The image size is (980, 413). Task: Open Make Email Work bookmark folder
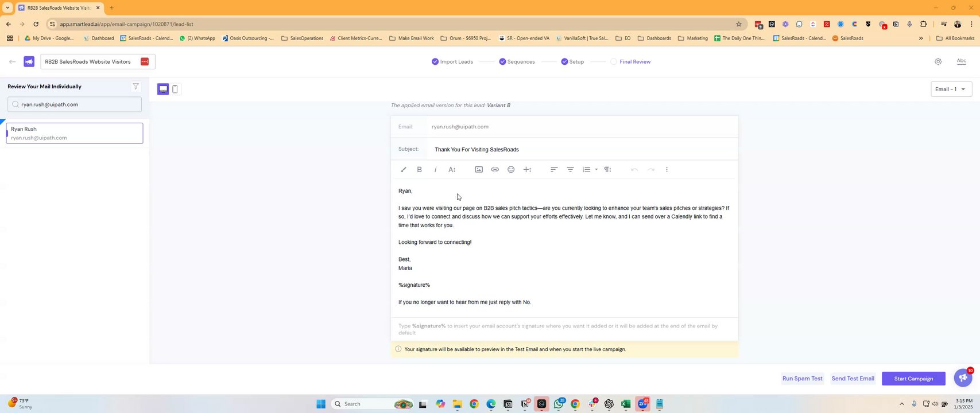(x=412, y=38)
